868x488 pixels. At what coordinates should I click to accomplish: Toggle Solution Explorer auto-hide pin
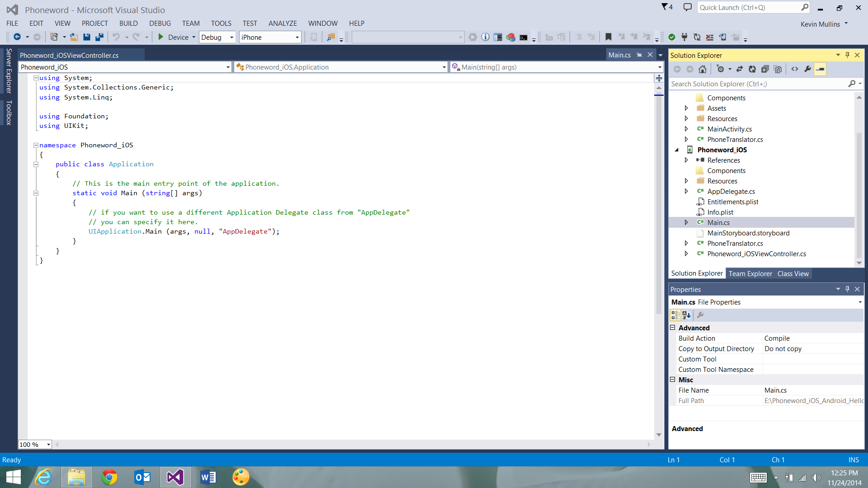coord(848,55)
